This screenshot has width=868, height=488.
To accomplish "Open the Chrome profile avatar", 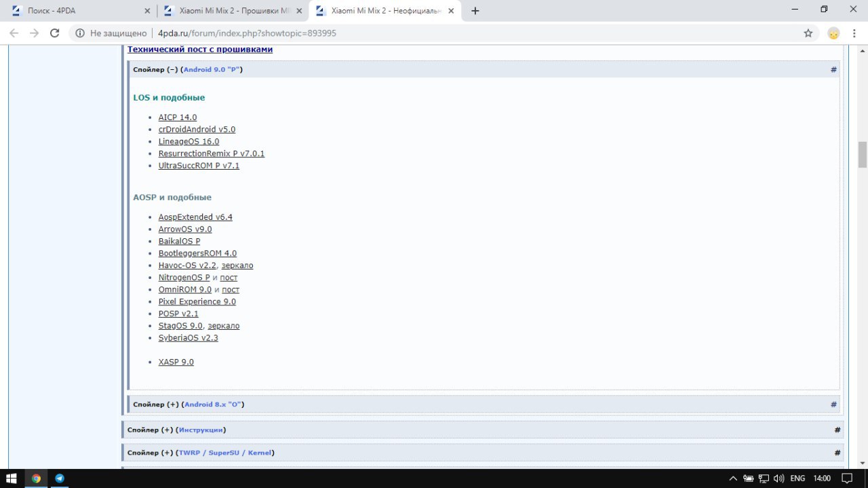I will coord(833,33).
